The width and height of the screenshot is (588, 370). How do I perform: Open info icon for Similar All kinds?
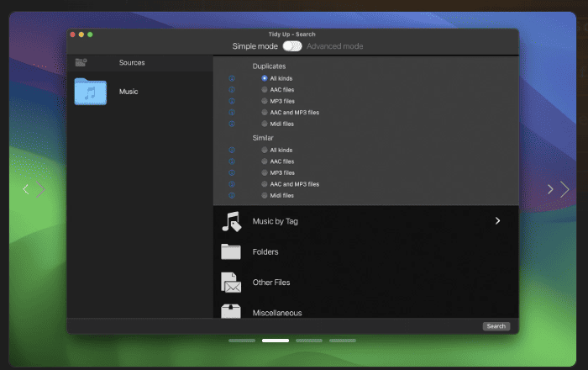pos(232,150)
